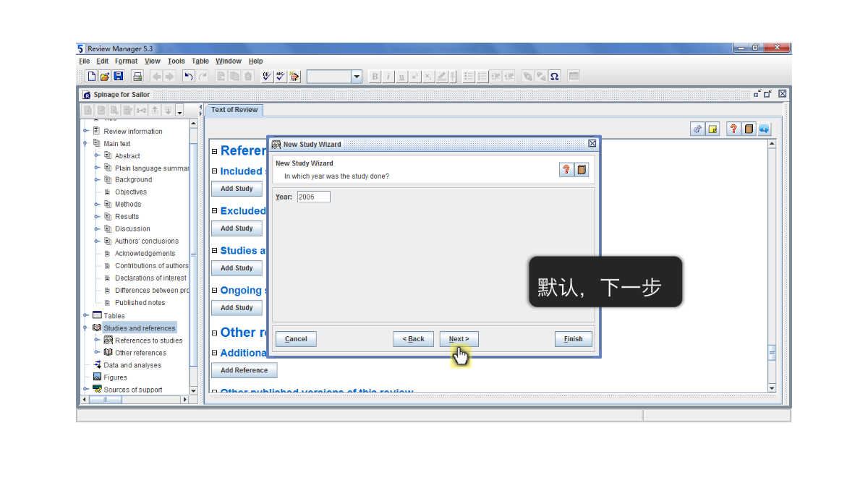Select Data and analyses in outline
Viewport: 868px width, 488px height.
[132, 365]
